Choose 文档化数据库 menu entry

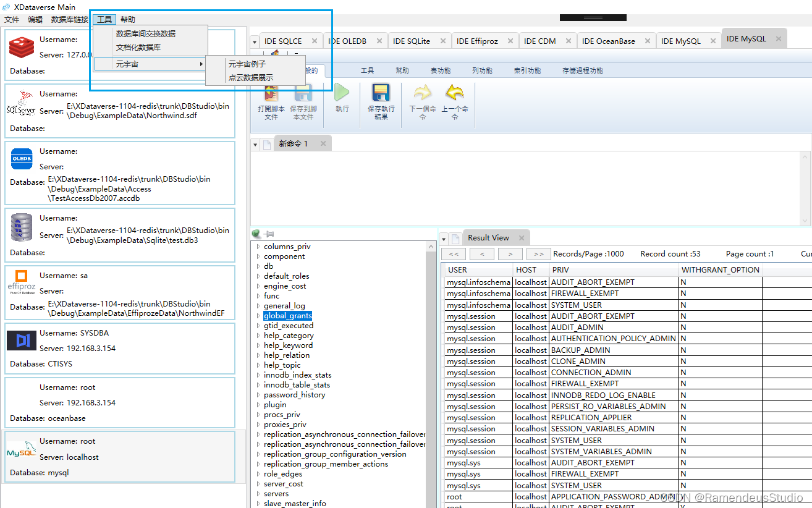[138, 47]
